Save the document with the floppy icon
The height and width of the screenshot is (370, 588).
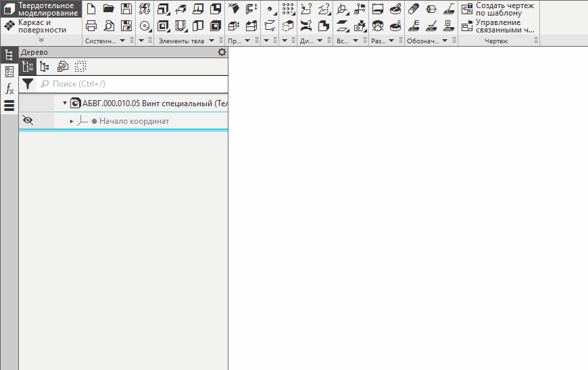click(x=126, y=9)
